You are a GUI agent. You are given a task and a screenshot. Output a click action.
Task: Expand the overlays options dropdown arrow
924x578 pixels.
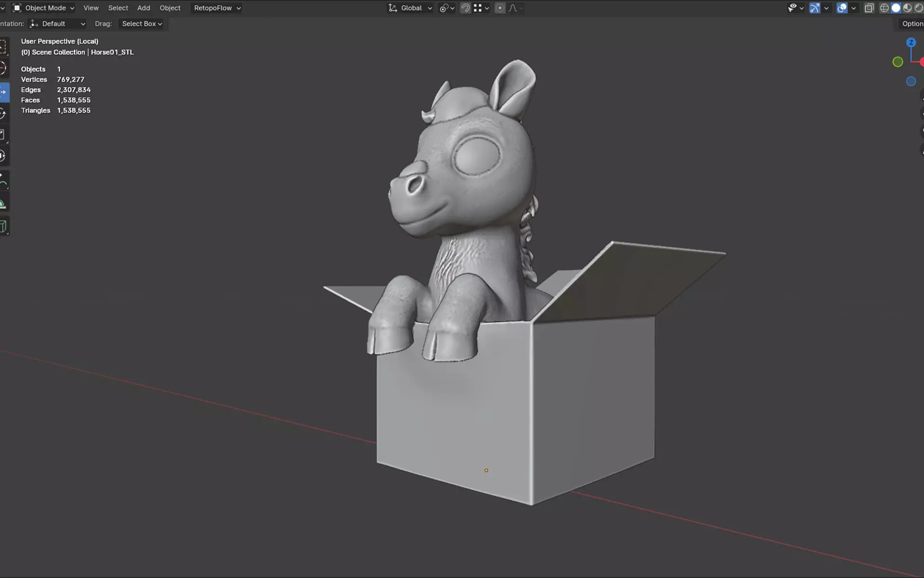(x=853, y=8)
